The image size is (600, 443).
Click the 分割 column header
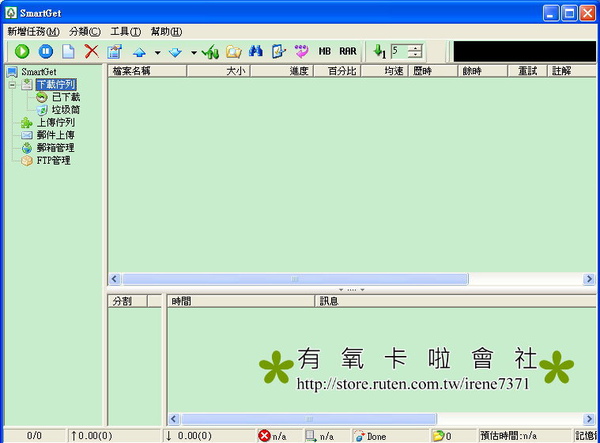[x=128, y=301]
